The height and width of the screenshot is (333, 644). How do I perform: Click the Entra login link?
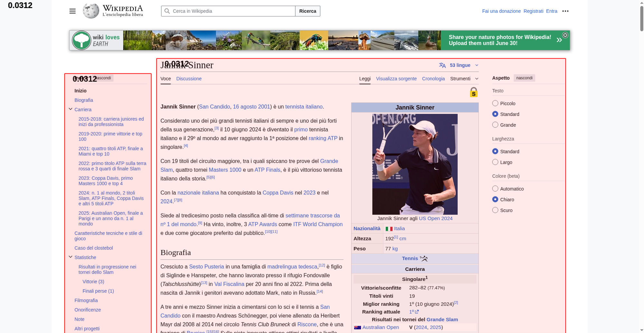pos(552,11)
